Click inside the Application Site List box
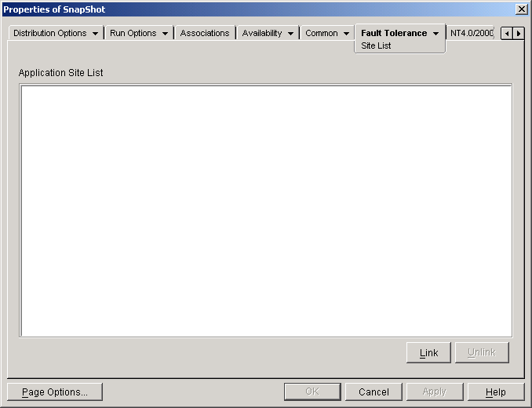This screenshot has height=408, width=532. [266, 210]
